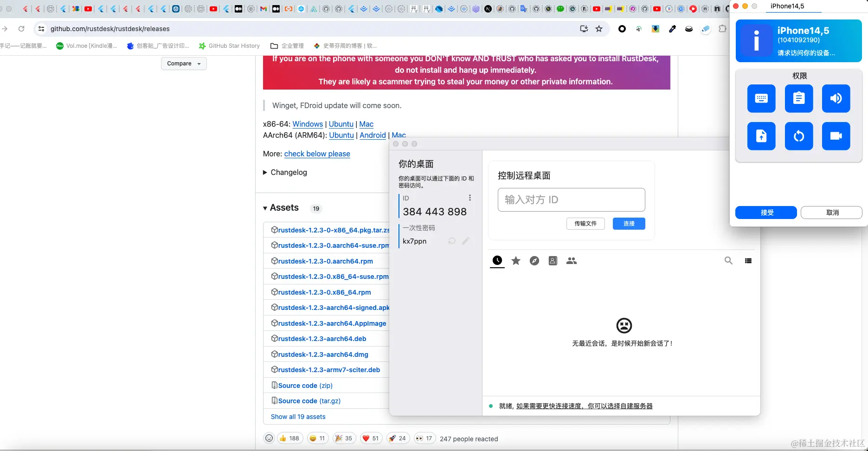Screen dimensions: 868x451
Task: Download Source code (zip)
Action: [x=305, y=386]
